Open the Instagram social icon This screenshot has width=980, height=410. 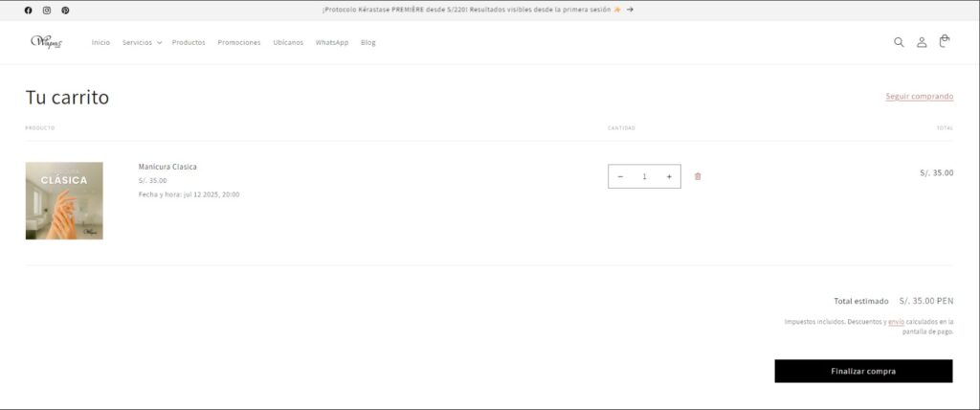click(47, 10)
